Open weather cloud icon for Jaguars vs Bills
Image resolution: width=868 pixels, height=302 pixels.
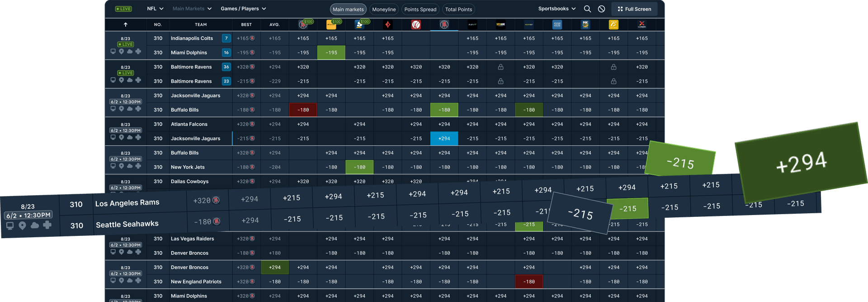click(x=130, y=109)
